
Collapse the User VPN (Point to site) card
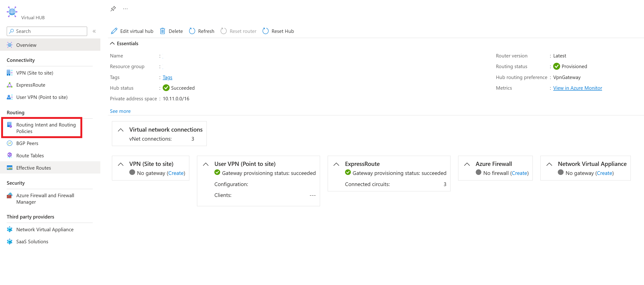click(206, 164)
